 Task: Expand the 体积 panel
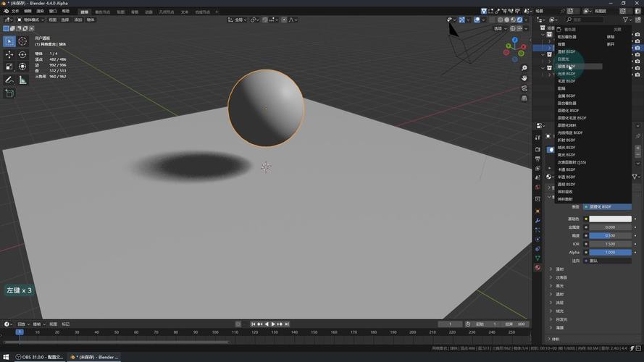tap(556, 339)
